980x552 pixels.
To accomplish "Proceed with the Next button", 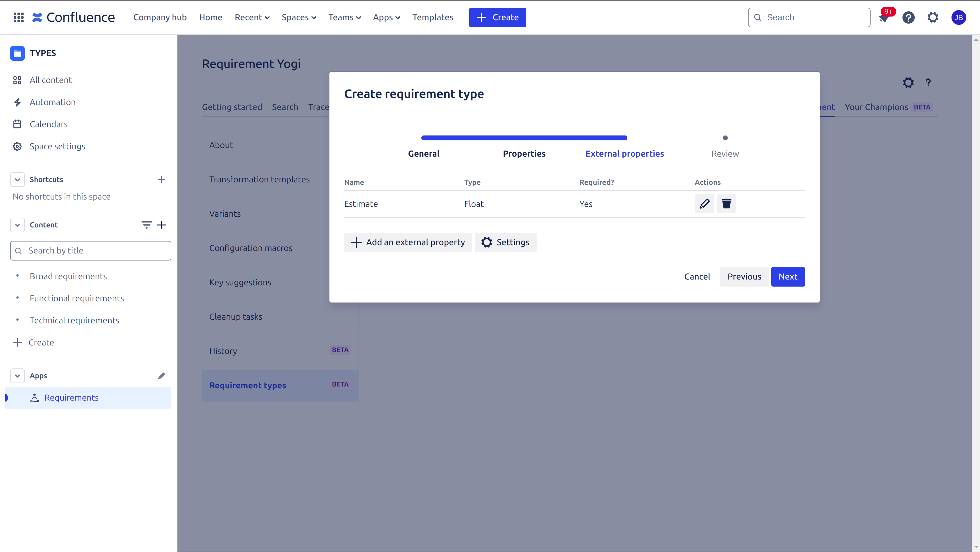I will click(788, 276).
